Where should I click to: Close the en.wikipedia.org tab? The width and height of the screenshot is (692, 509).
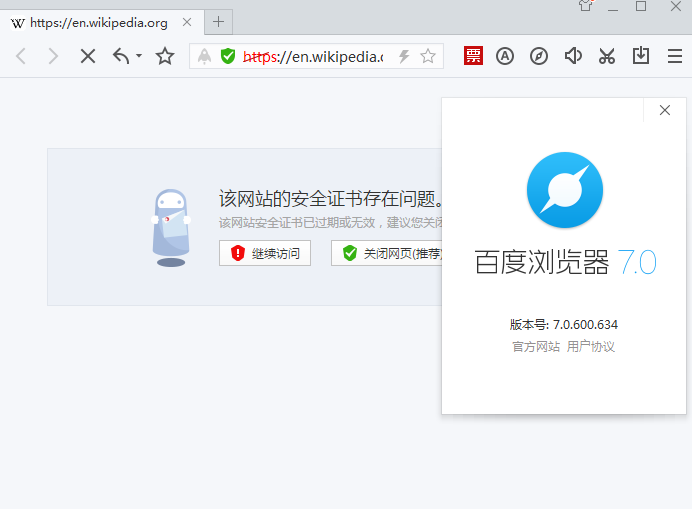[187, 22]
